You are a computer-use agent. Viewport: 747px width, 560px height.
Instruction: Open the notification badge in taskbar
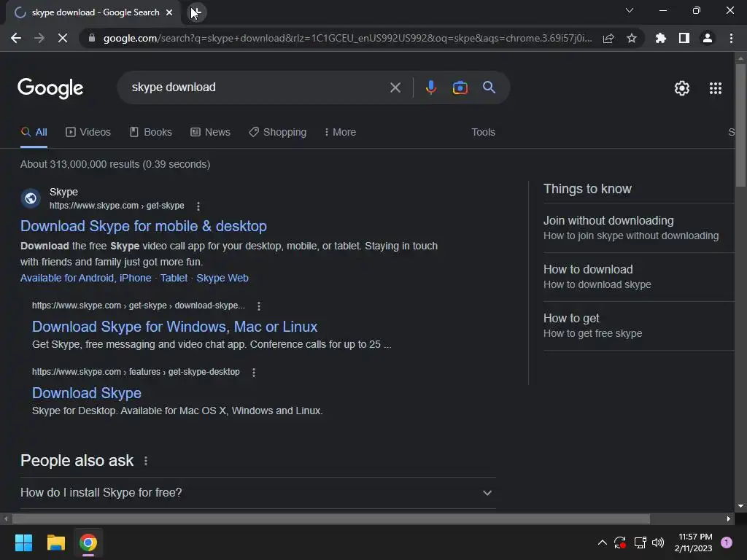coord(726,542)
